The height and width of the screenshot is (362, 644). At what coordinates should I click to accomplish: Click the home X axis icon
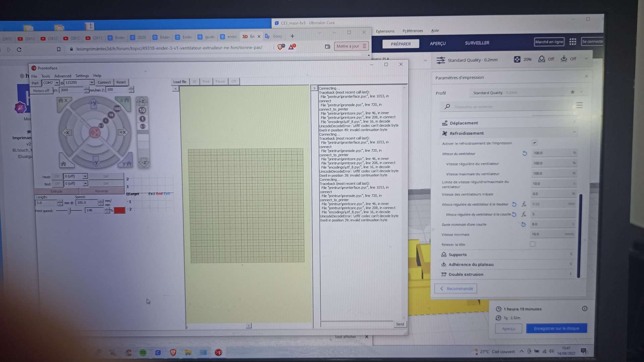[63, 101]
